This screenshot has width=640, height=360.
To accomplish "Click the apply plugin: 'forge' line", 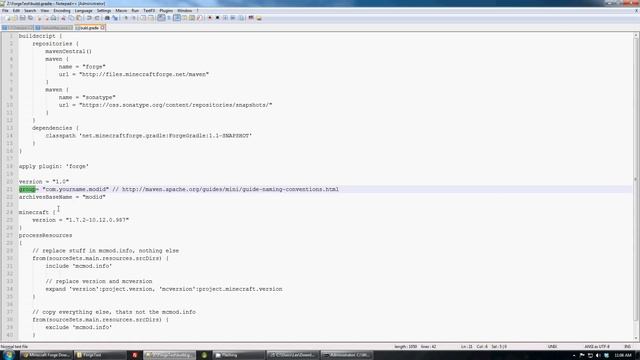I will [x=53, y=167].
